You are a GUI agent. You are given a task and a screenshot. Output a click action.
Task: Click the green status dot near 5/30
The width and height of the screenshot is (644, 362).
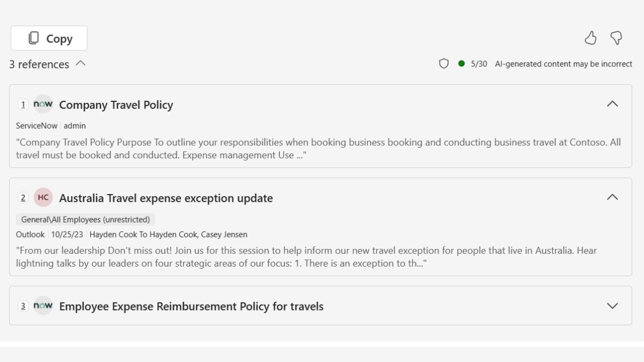462,64
